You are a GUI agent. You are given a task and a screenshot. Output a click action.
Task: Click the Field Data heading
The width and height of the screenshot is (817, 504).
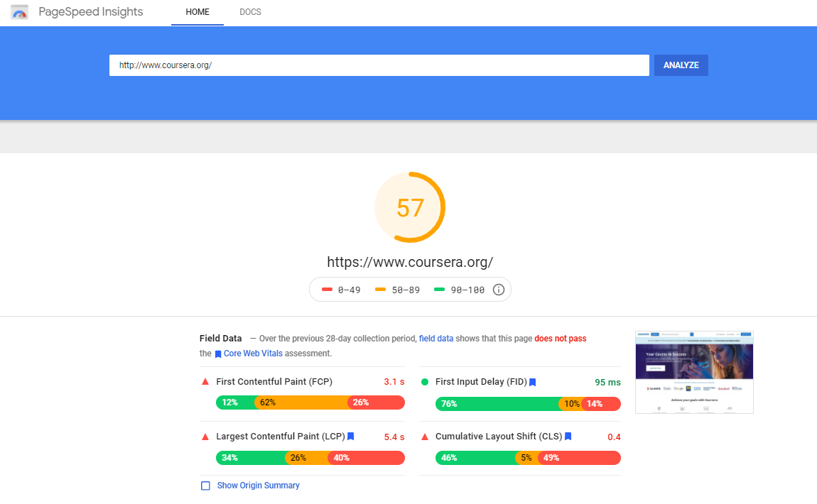220,339
